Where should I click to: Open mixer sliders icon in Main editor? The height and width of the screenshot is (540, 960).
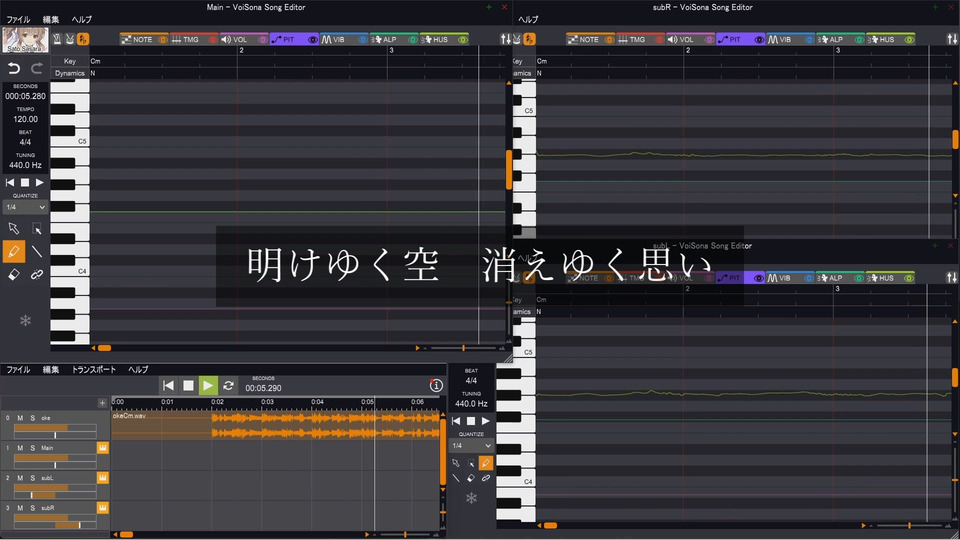click(x=505, y=39)
